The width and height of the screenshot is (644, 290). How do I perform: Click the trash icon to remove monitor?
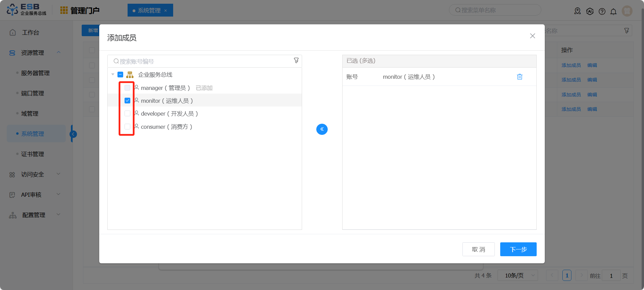click(519, 77)
